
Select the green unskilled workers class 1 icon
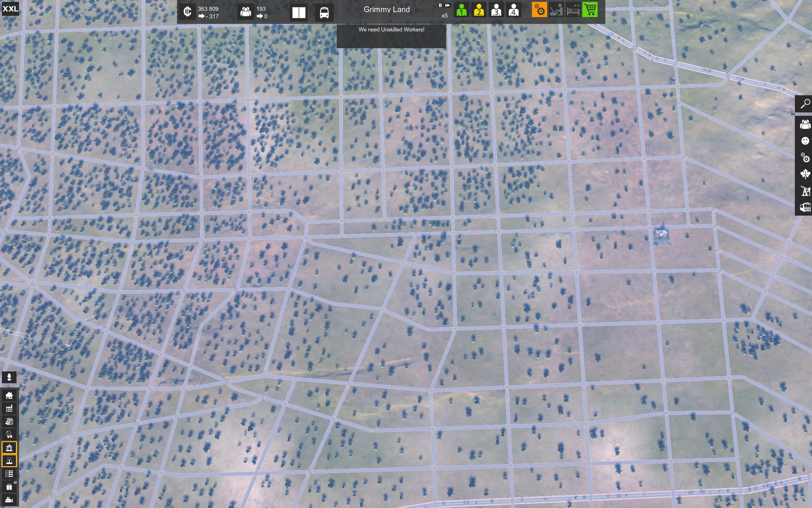(462, 10)
